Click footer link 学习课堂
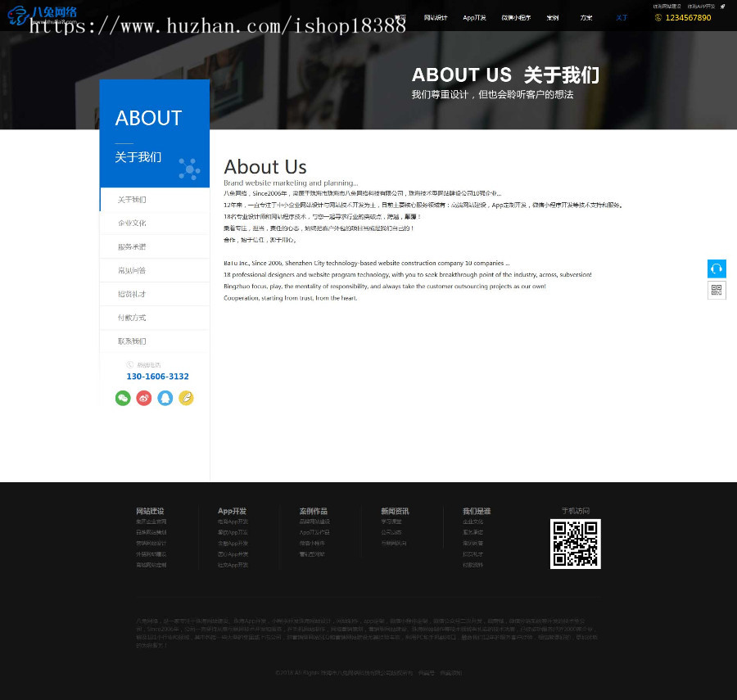Viewport: 737px width, 700px height. pos(391,522)
